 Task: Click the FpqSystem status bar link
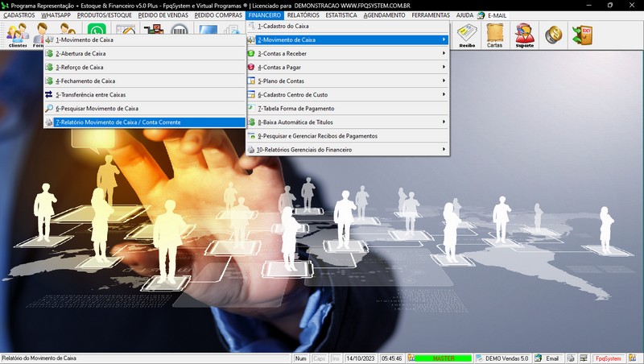(608, 358)
